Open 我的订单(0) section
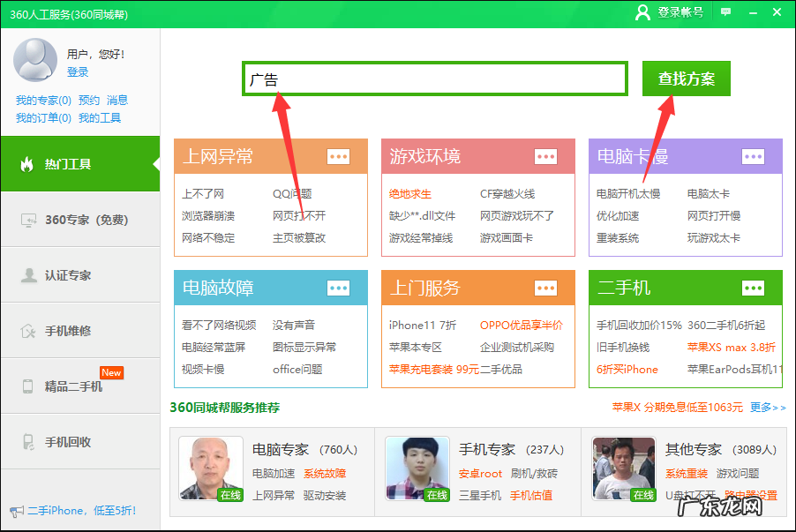This screenshot has width=796, height=532. 40,117
